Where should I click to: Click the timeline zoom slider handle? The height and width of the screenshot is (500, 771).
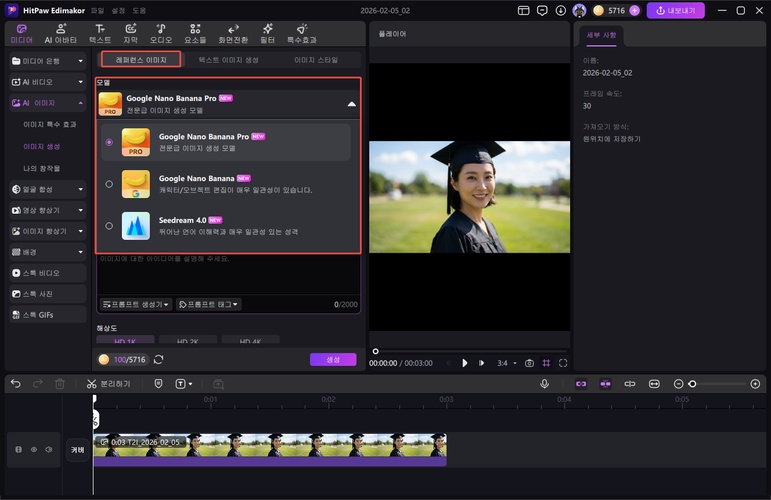tap(692, 384)
